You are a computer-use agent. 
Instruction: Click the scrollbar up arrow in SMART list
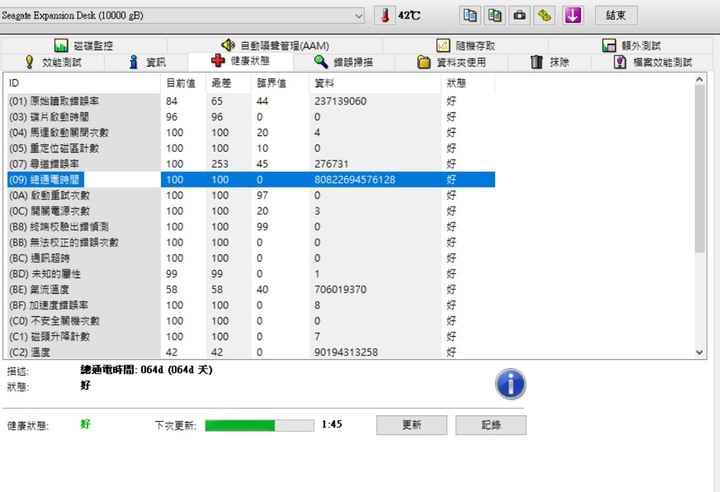(699, 79)
